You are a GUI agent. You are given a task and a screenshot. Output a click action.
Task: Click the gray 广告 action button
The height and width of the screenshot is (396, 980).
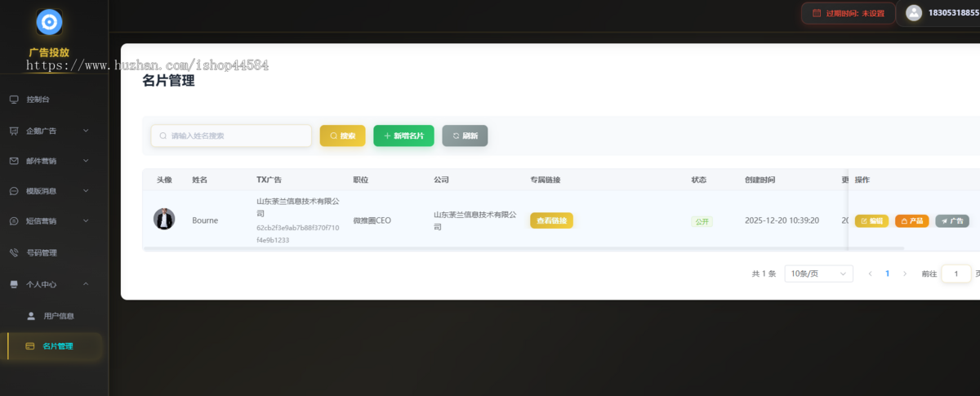click(951, 220)
